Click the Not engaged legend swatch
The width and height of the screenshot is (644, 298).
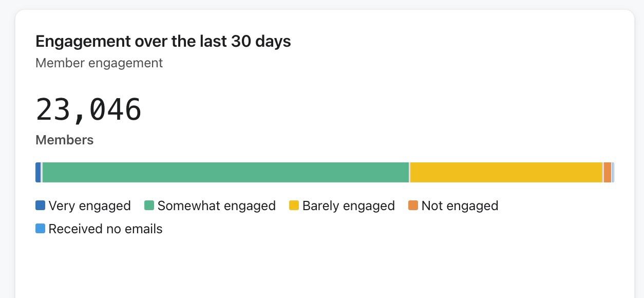click(413, 206)
